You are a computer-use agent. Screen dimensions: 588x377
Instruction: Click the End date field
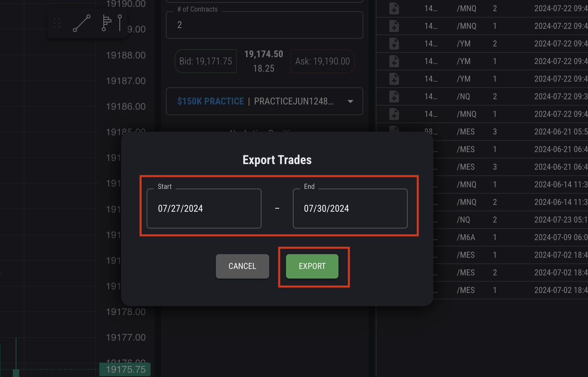(x=350, y=209)
